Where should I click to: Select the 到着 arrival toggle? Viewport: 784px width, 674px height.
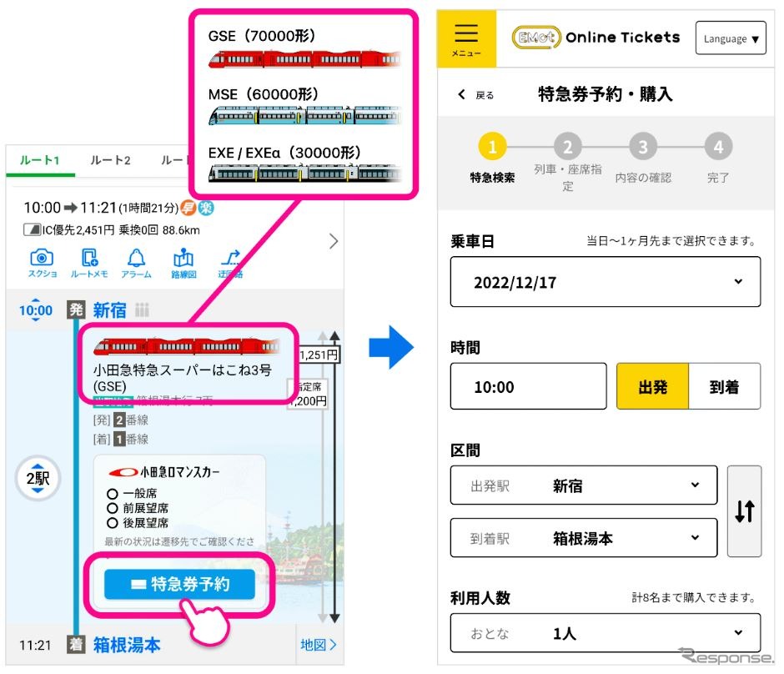click(x=725, y=386)
